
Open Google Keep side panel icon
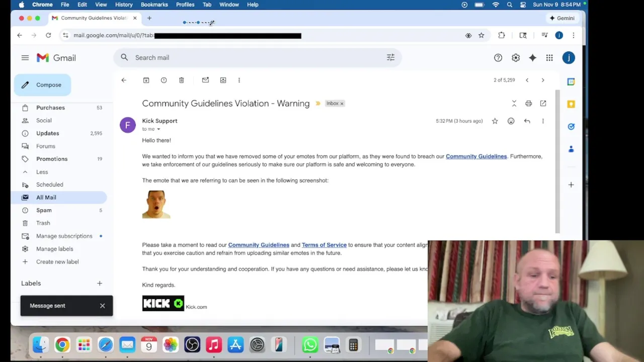pos(571,104)
